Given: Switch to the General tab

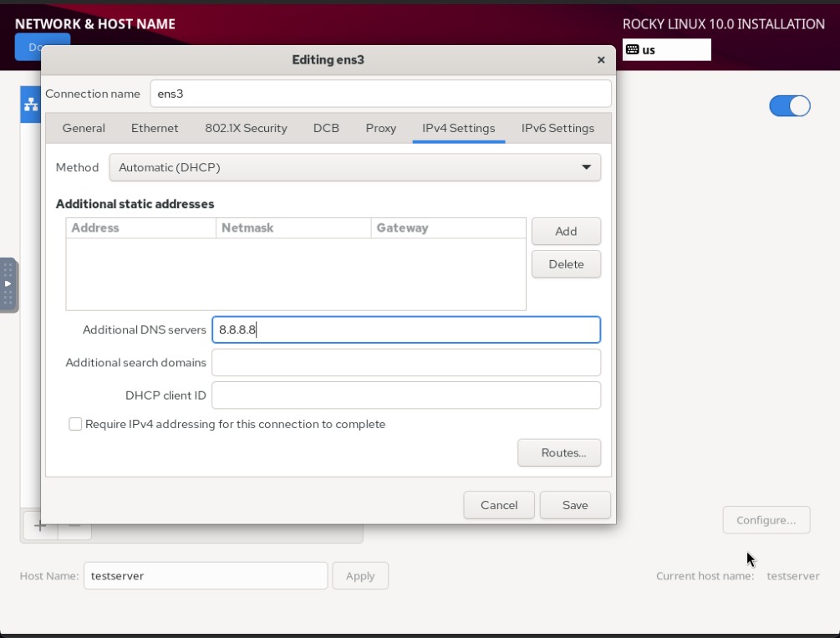Looking at the screenshot, I should pyautogui.click(x=84, y=128).
